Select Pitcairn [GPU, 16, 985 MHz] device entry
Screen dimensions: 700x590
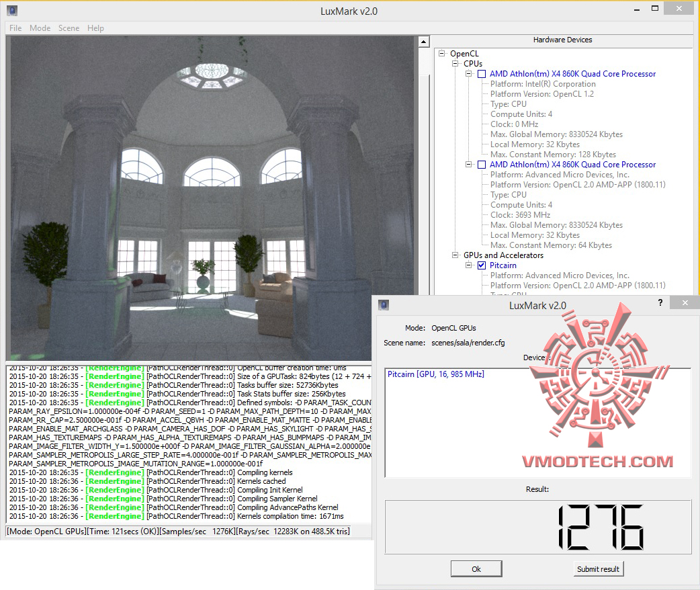coord(436,374)
